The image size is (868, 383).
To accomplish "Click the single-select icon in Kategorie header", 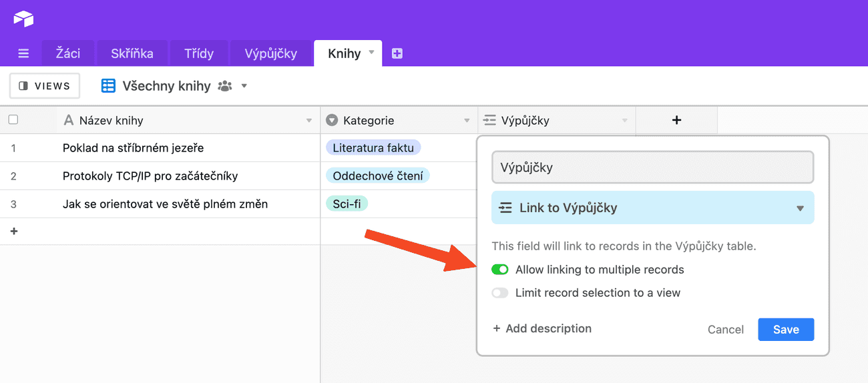I will click(332, 120).
